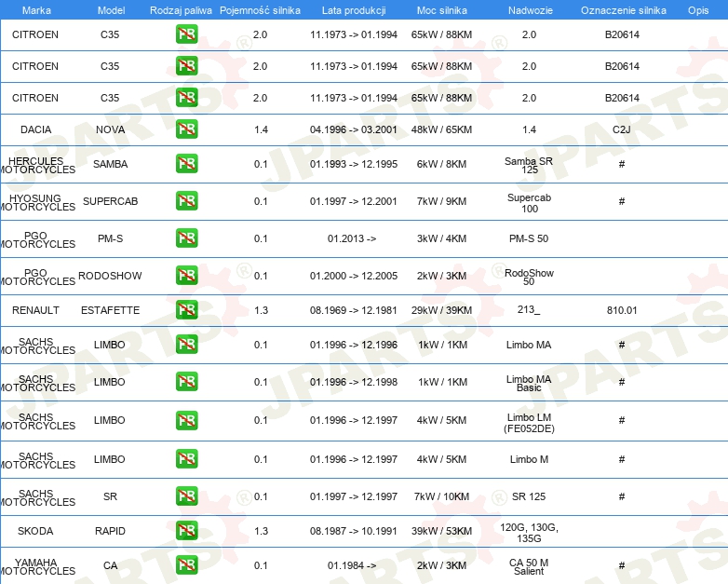Click the fuel icon in the RENAULT ESTAFETTE row

(186, 309)
